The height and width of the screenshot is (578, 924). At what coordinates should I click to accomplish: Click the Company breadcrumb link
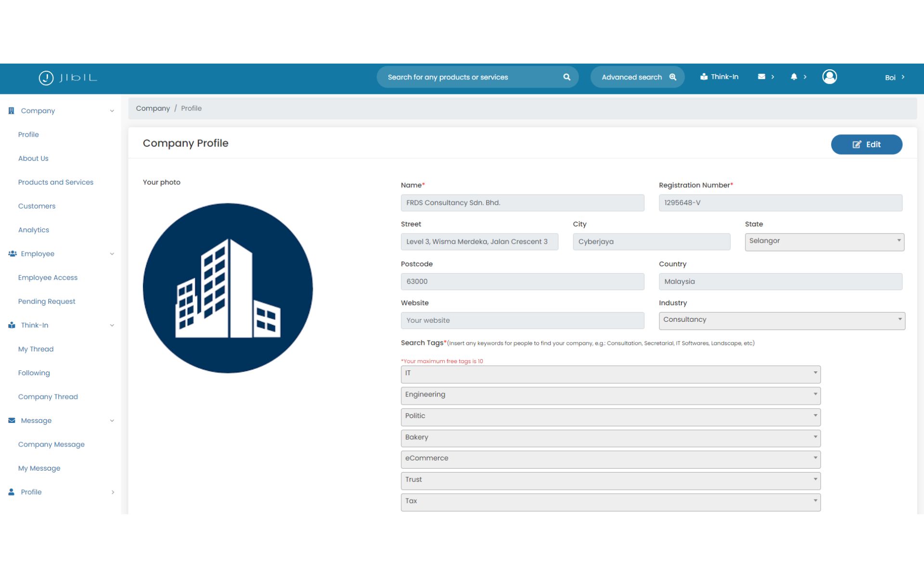point(153,108)
